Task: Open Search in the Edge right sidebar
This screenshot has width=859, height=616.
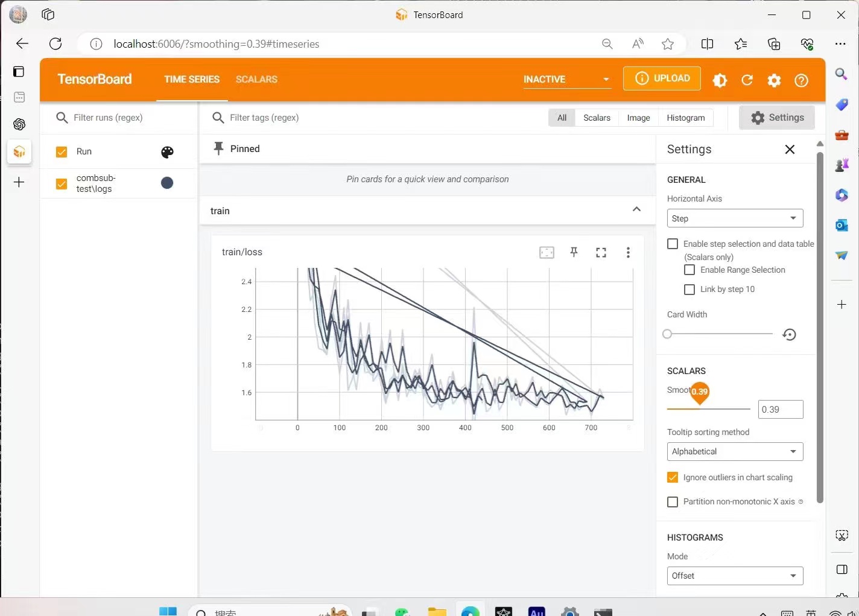Action: tap(842, 74)
